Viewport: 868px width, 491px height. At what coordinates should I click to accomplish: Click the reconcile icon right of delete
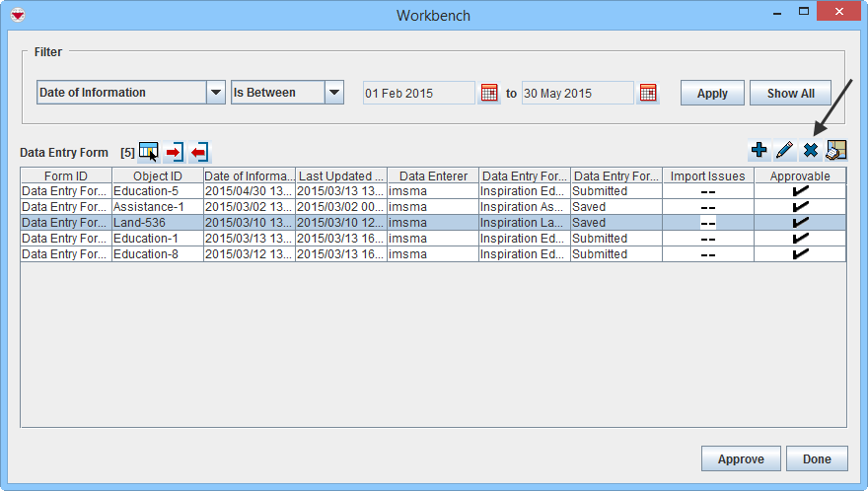[836, 150]
